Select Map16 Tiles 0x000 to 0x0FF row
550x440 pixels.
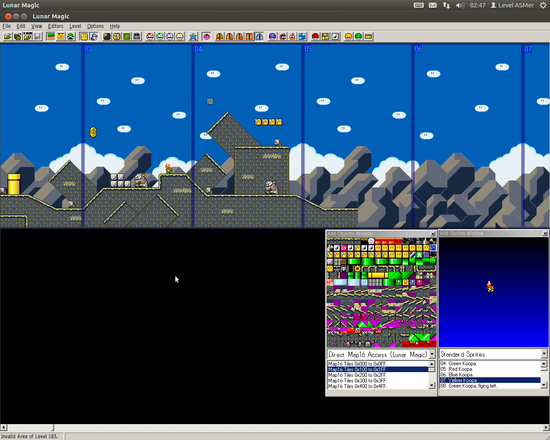pyautogui.click(x=378, y=364)
